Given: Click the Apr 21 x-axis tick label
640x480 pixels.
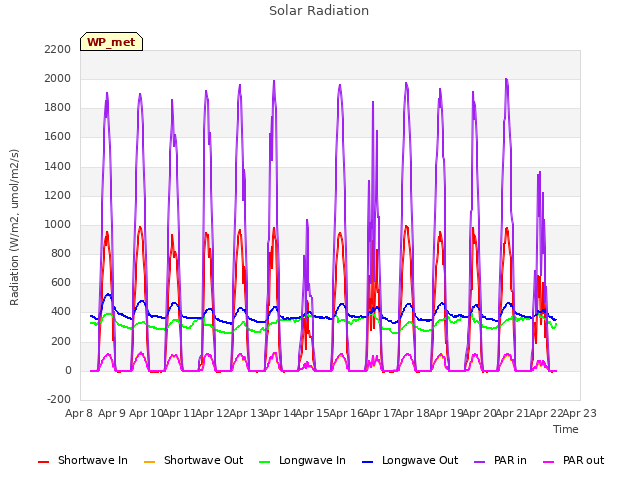Looking at the screenshot, I should coord(512,413).
